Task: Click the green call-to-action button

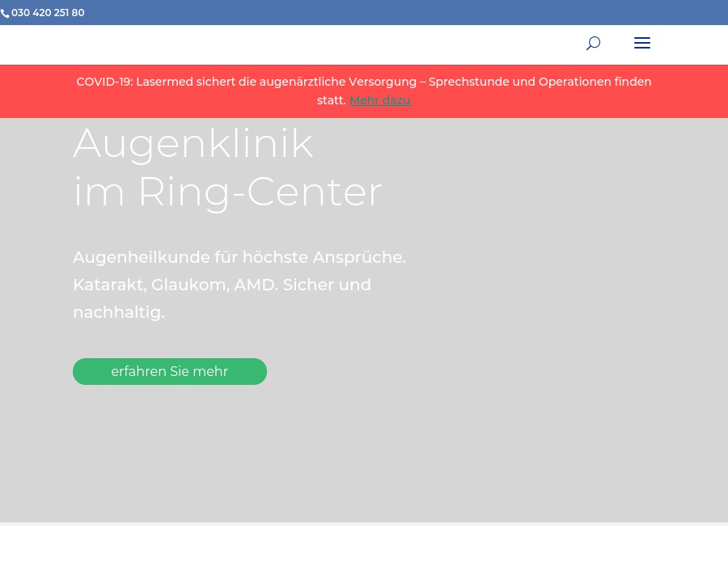Action: (x=169, y=371)
